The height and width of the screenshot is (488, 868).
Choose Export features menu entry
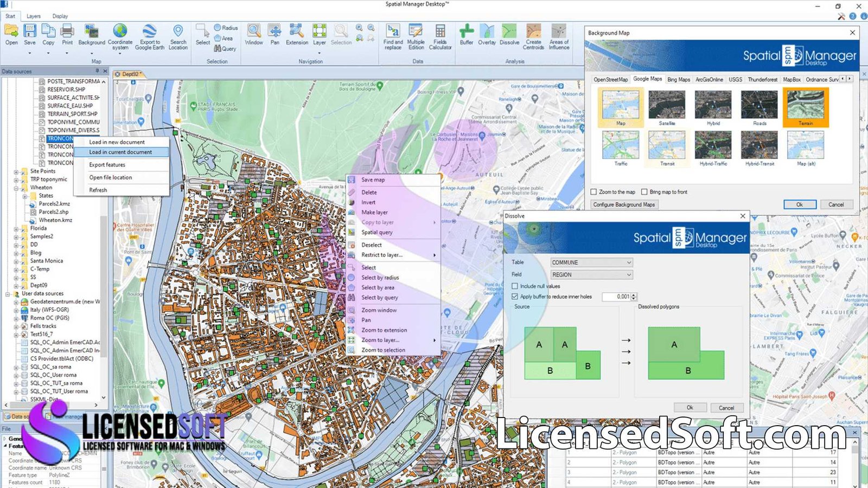[107, 165]
